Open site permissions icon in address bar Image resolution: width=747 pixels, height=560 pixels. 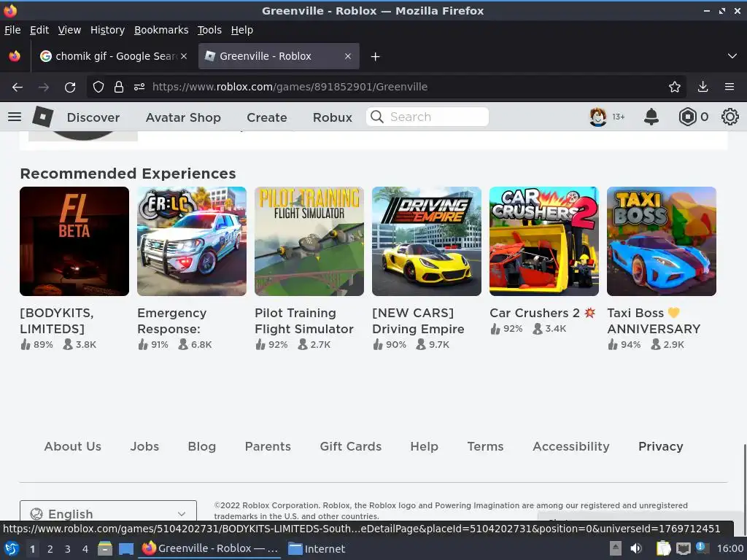point(139,87)
